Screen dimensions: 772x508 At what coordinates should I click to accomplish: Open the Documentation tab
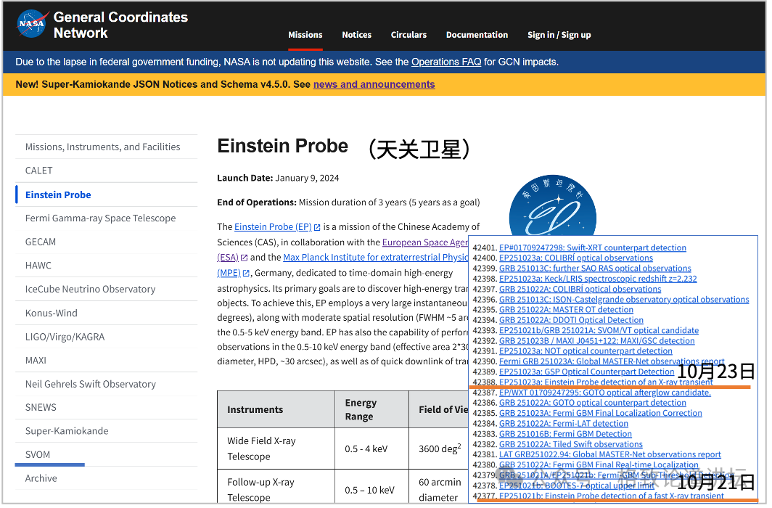[479, 35]
